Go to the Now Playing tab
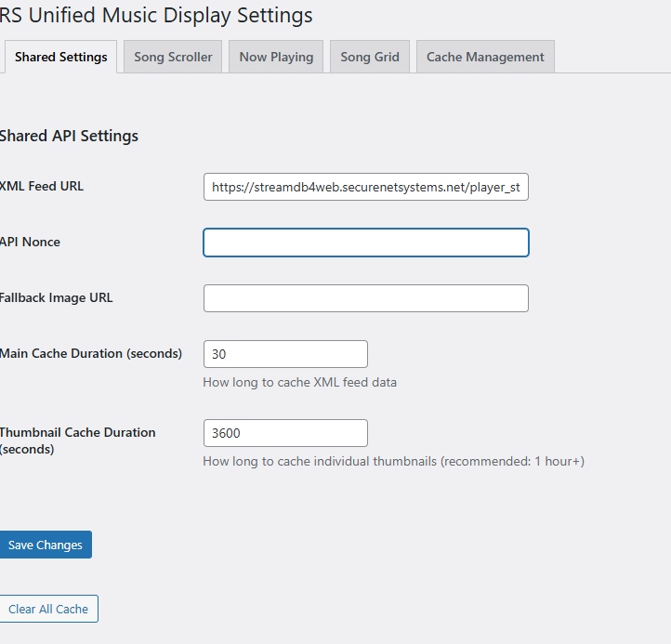Screen dimensions: 671x644 276,57
